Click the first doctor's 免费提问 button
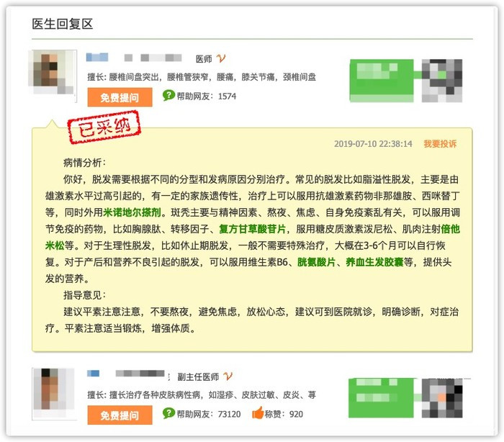 pos(120,97)
